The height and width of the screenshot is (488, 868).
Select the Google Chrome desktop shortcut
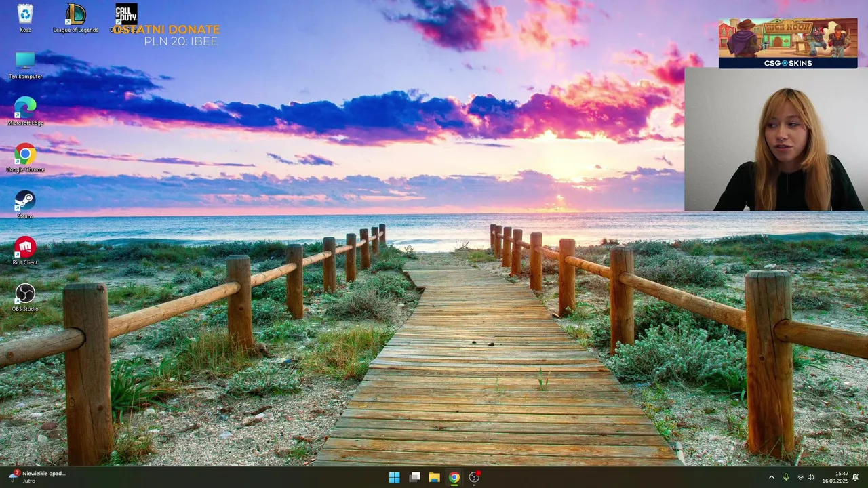pyautogui.click(x=25, y=158)
